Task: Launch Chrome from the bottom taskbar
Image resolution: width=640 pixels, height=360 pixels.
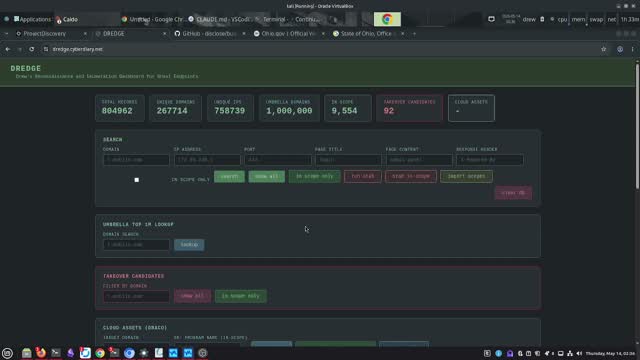Action: click(x=100, y=353)
